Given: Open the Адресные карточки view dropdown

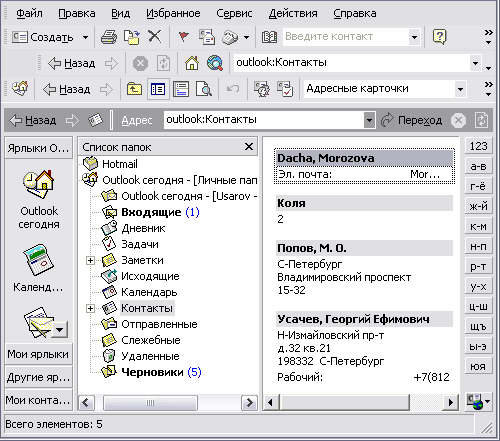Looking at the screenshot, I should [460, 89].
